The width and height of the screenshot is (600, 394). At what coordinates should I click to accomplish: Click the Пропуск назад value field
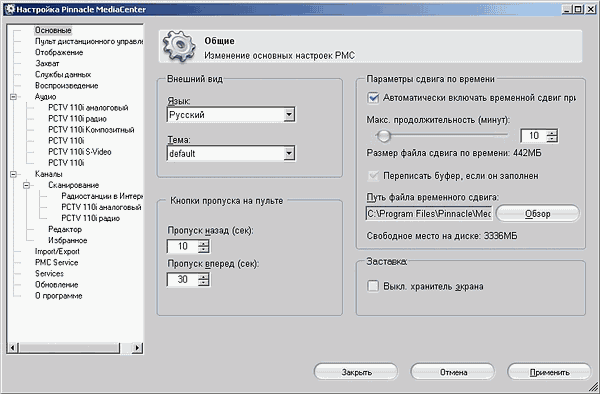point(183,246)
